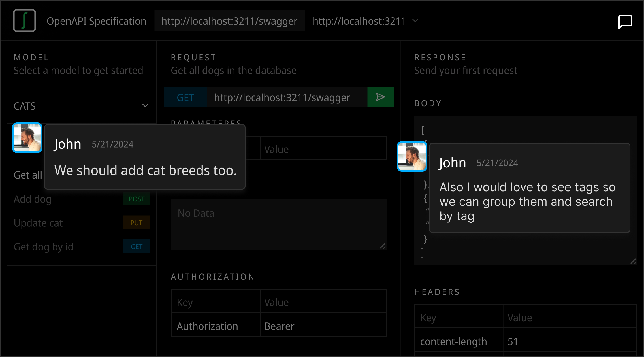Screen dimensions: 644x357
Task: Select the GET method box
Action: coord(185,97)
